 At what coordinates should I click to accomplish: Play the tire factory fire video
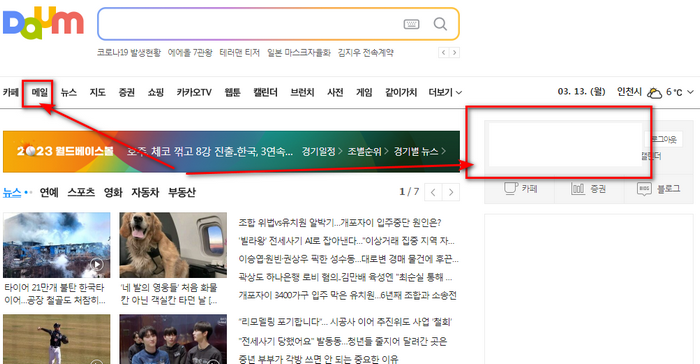(97, 264)
